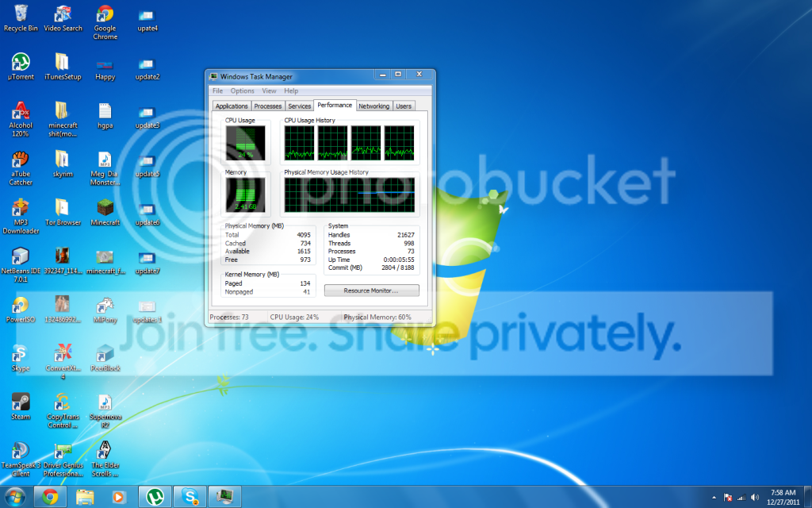Image resolution: width=812 pixels, height=508 pixels.
Task: Select the Tor Browser folder icon
Action: coord(63,213)
